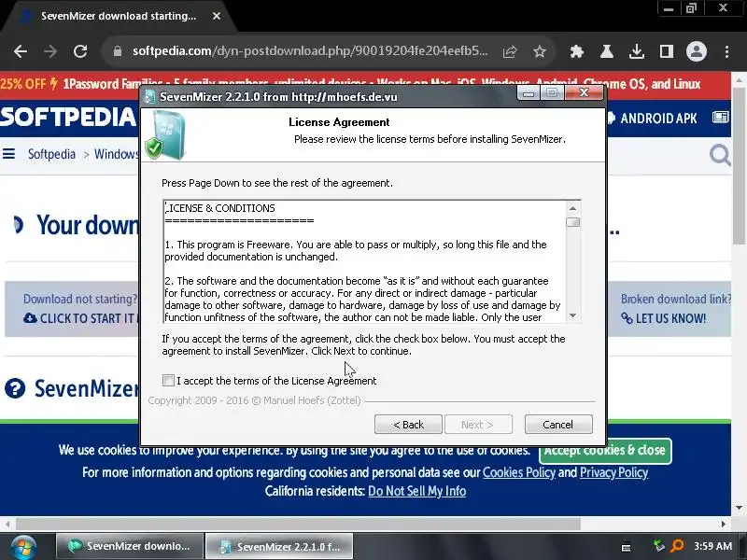The width and height of the screenshot is (747, 560).
Task: Click the green tray icon near keyboard
Action: (659, 545)
